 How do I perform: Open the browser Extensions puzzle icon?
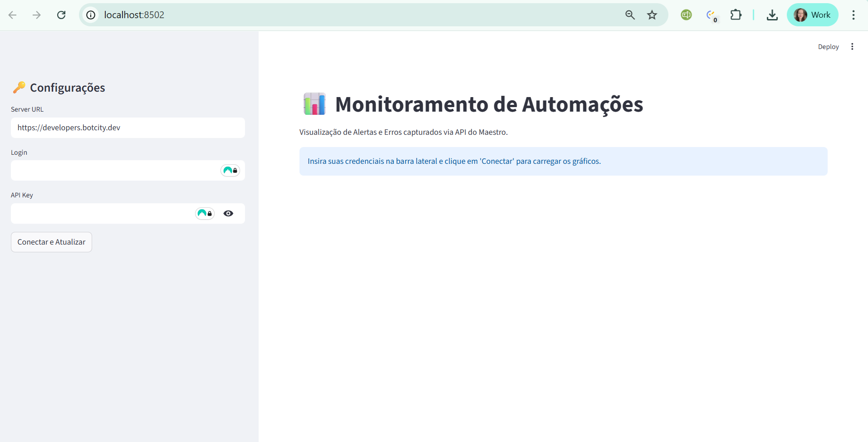click(x=736, y=15)
